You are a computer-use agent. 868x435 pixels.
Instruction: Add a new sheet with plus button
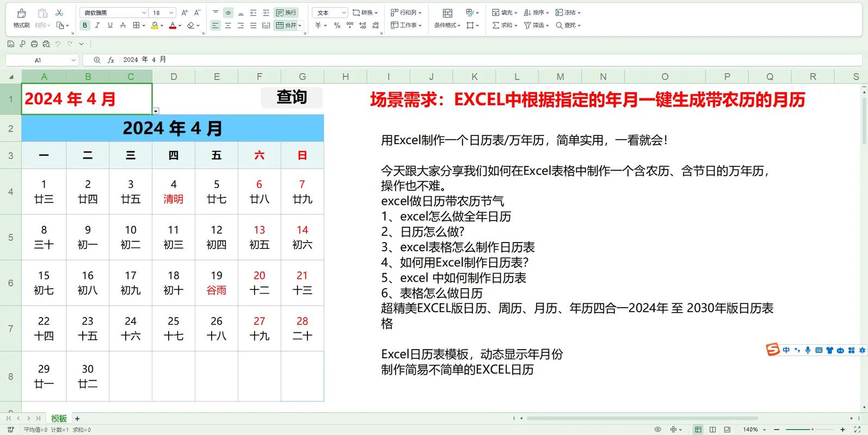[x=77, y=419]
